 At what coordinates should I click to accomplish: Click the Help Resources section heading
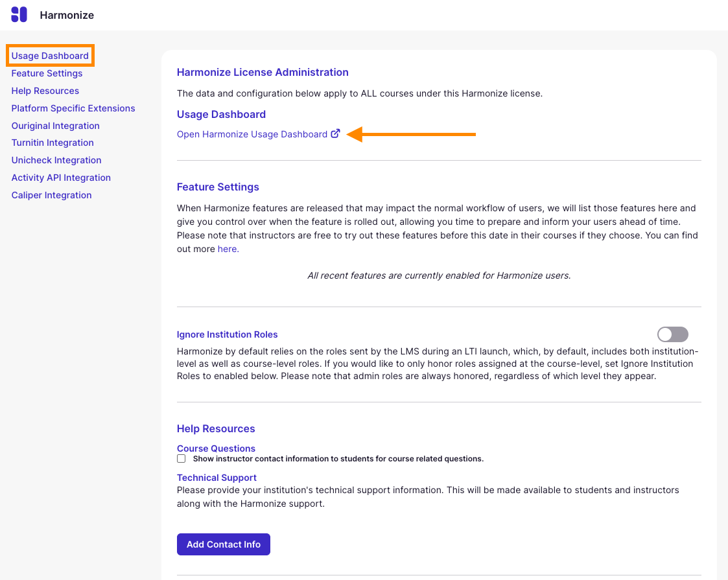(216, 429)
